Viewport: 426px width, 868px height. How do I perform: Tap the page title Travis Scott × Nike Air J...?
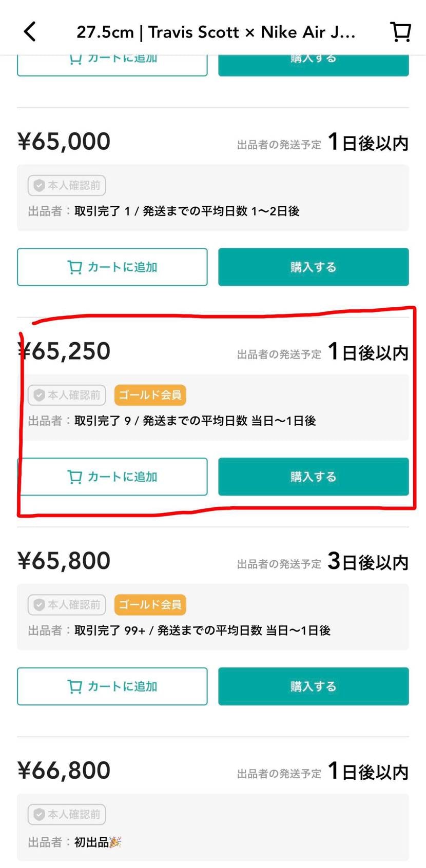(216, 32)
